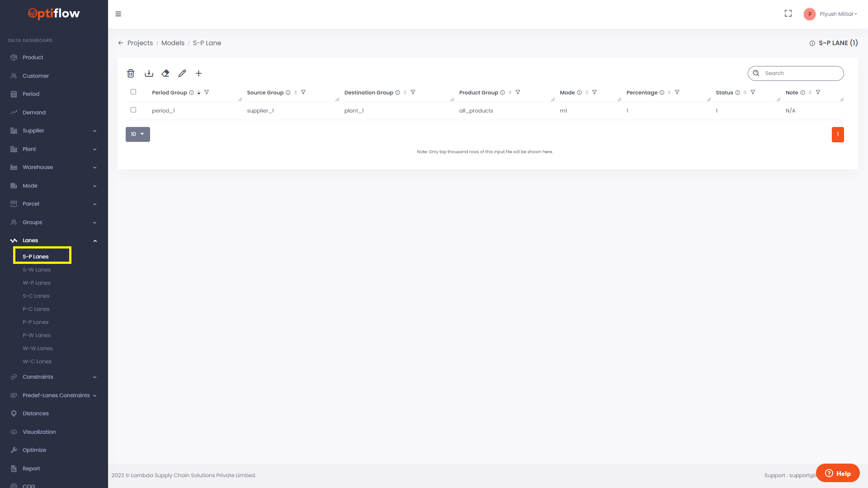Click the delete (trash) icon in the toolbar
Screen dimensions: 868x488
131,73
